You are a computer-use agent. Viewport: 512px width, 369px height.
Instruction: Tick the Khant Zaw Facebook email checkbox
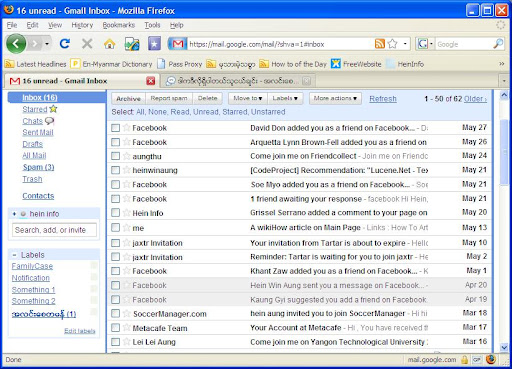coord(115,271)
